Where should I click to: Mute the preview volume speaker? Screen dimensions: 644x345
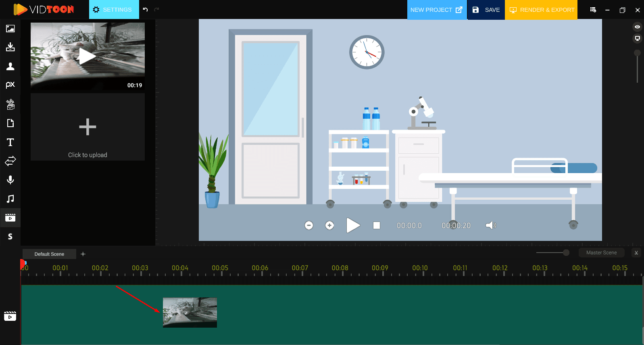point(491,225)
